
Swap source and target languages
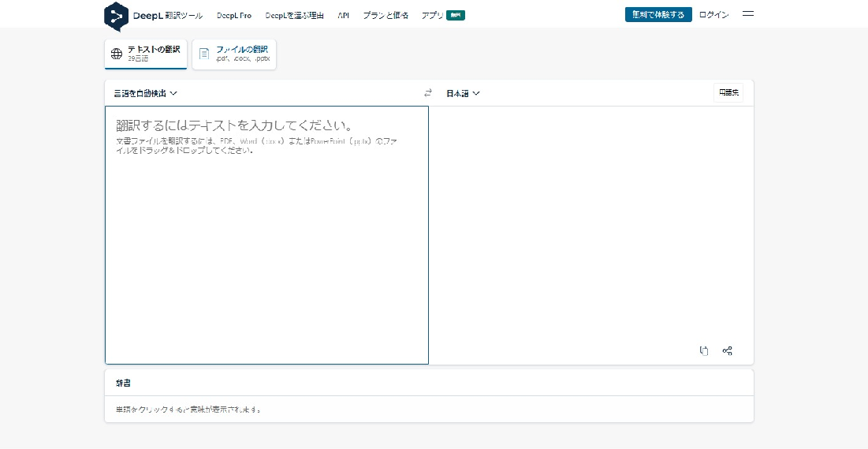pos(428,93)
